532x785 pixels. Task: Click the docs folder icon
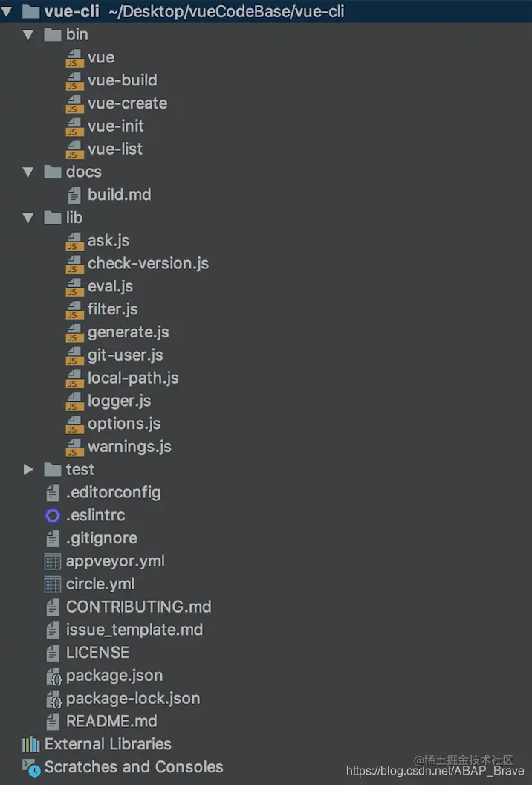click(53, 172)
